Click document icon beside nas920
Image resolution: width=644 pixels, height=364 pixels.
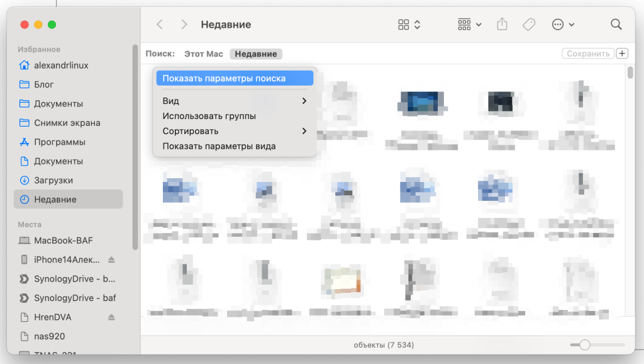[x=25, y=336]
